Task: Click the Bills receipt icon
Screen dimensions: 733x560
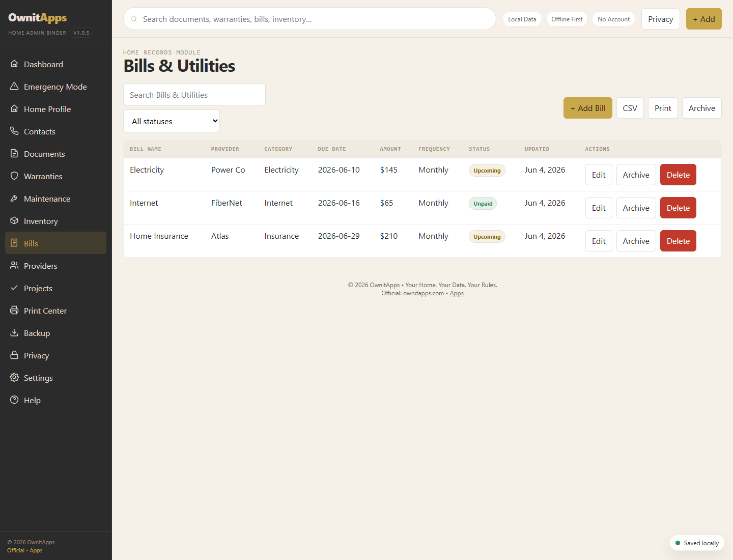Action: click(x=14, y=243)
